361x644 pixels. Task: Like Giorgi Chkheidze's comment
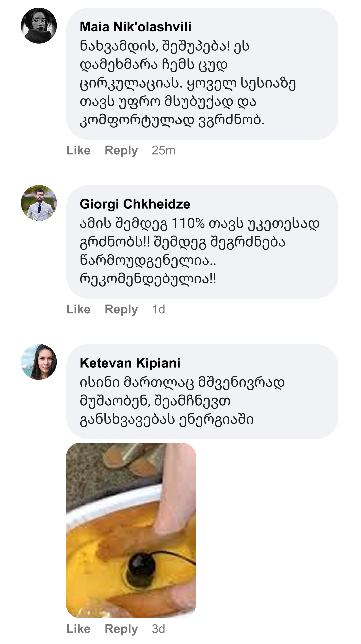[x=78, y=309]
